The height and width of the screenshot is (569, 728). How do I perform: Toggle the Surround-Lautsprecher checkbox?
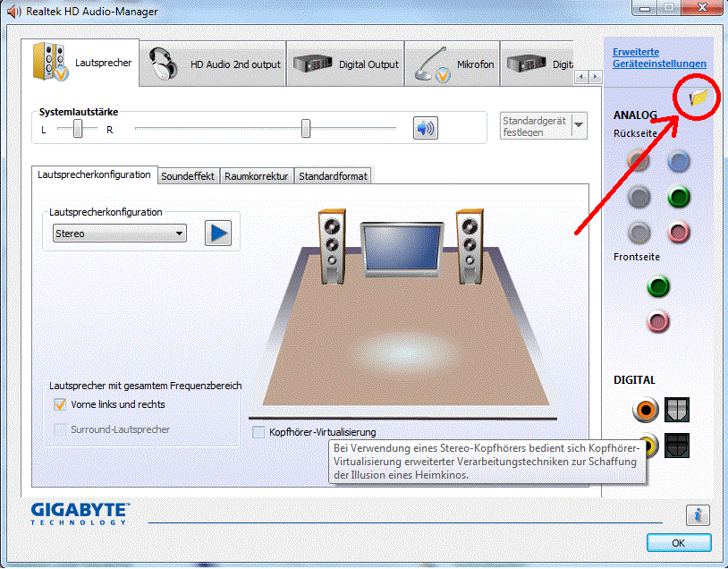click(x=60, y=429)
